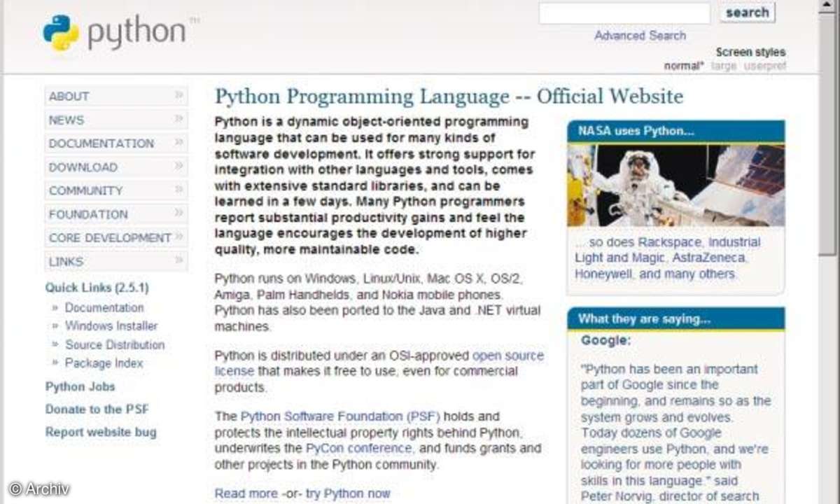This screenshot has height=504, width=840.
Task: Open the LINKS menu item
Action: tap(116, 262)
